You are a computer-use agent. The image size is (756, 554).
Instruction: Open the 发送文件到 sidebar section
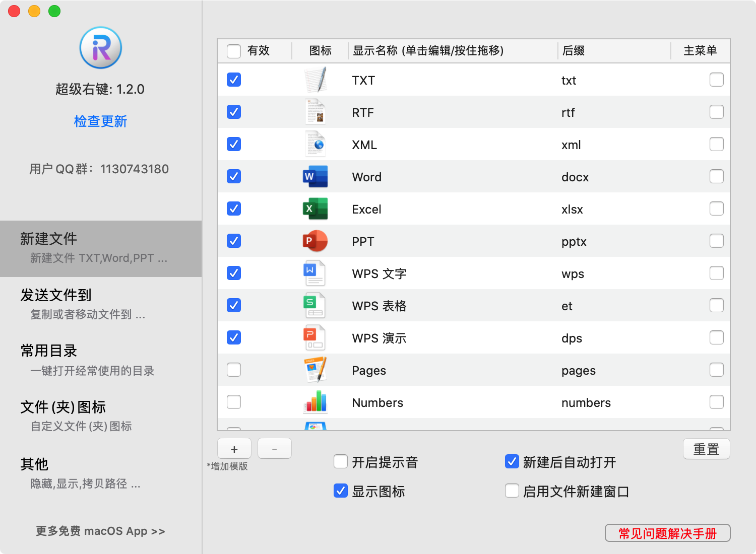101,304
